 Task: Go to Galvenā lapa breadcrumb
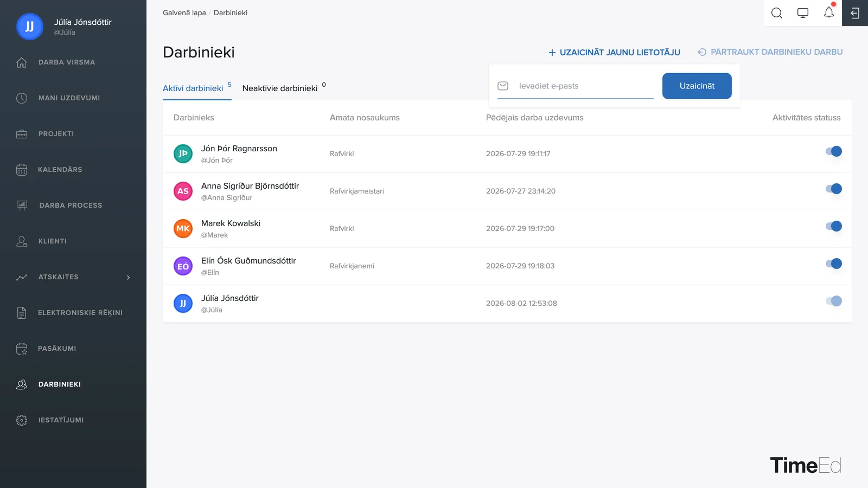(184, 13)
